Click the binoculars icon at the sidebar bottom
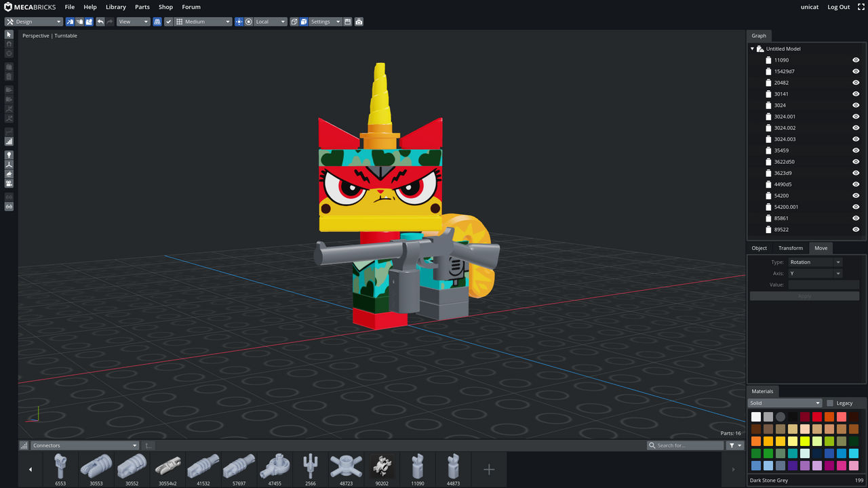 [x=9, y=207]
